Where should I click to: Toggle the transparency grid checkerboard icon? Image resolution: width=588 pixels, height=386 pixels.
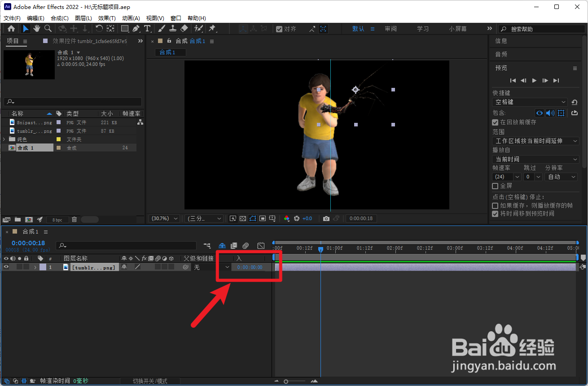243,219
